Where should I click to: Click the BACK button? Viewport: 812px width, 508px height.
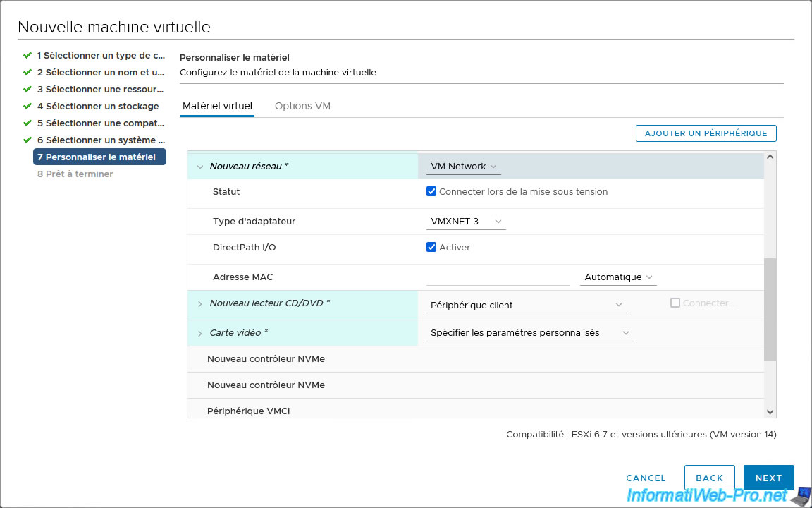pyautogui.click(x=709, y=478)
